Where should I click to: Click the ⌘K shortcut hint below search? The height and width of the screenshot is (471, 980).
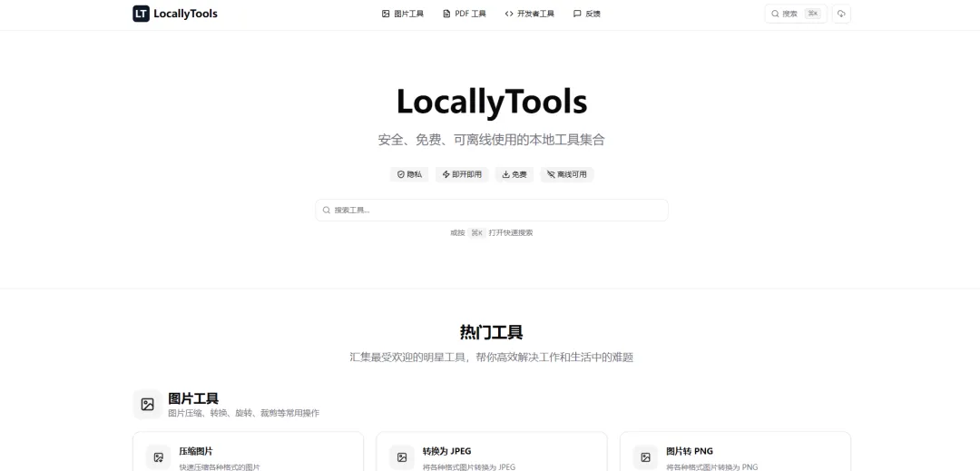coord(477,232)
